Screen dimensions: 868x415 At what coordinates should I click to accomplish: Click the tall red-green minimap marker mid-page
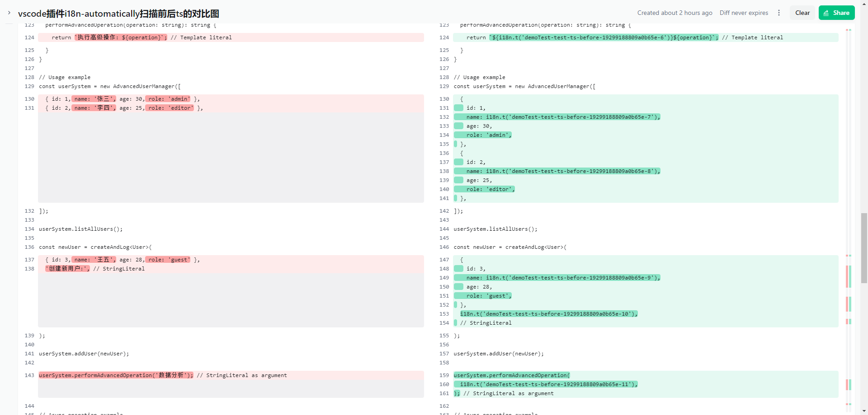849,276
